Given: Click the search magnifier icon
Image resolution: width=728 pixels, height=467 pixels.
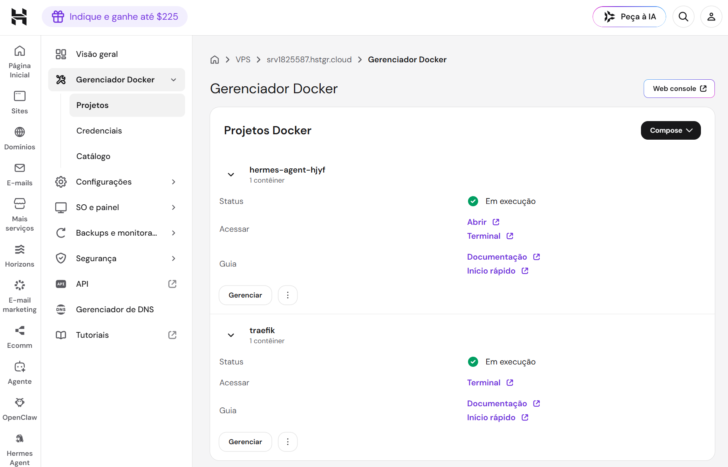Looking at the screenshot, I should (683, 17).
